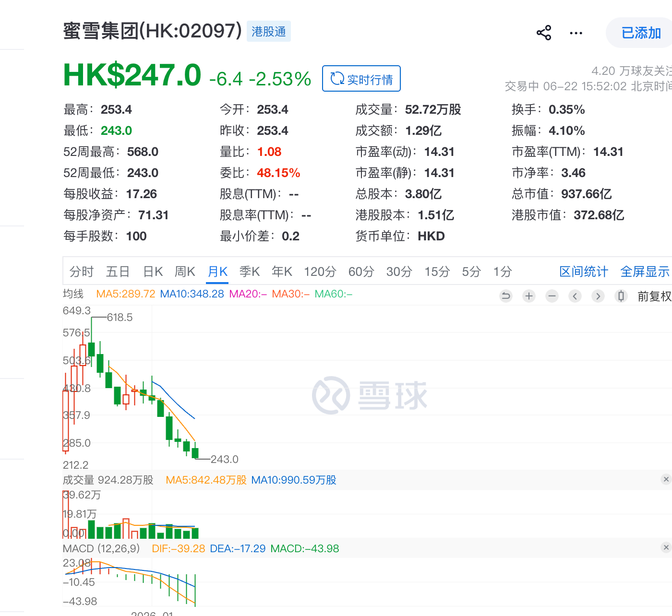
Task: Switch to the 15分 chart tab
Action: pyautogui.click(x=437, y=272)
